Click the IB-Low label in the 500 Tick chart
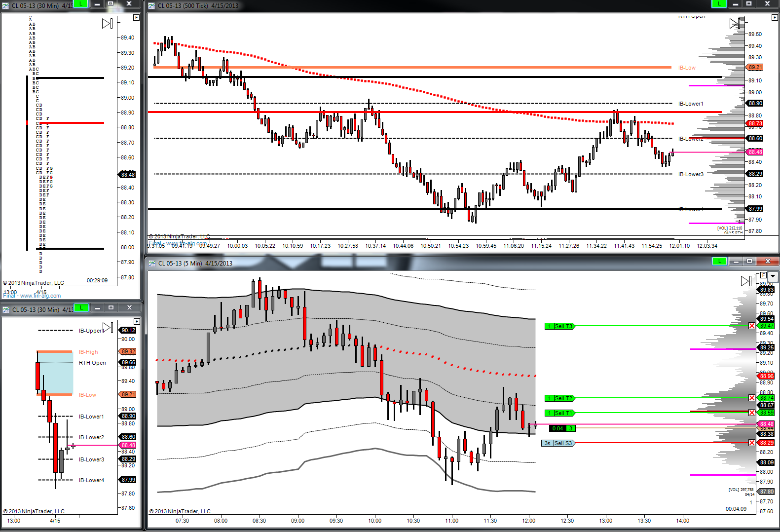 [x=687, y=68]
